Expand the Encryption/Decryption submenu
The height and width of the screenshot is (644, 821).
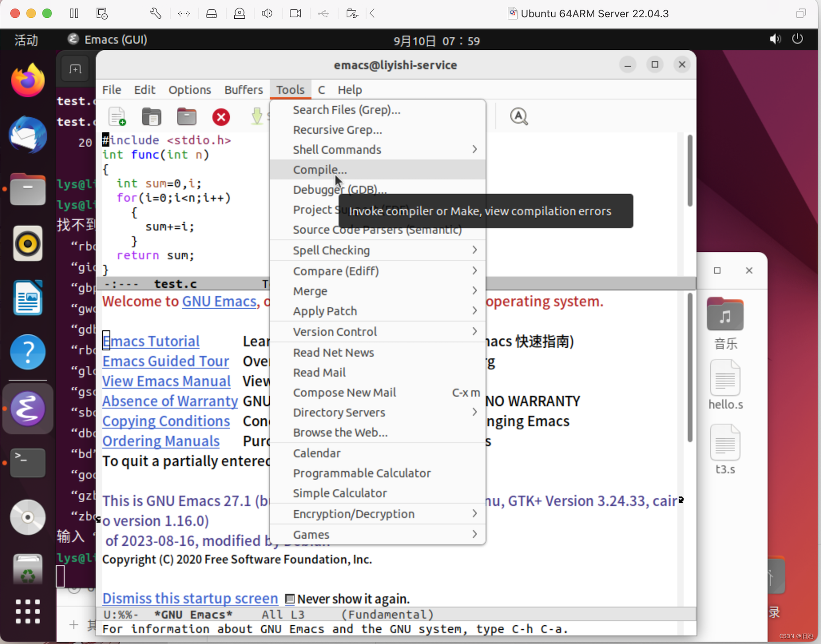[378, 514]
